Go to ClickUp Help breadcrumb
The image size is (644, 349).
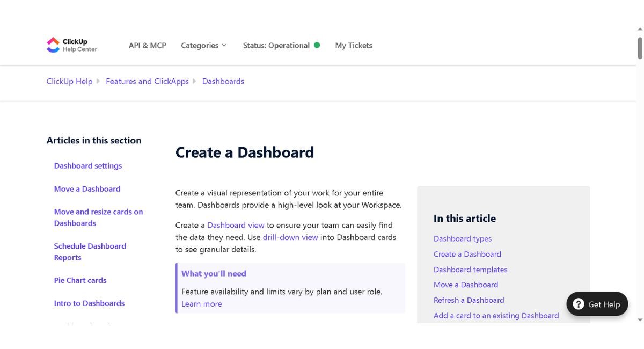tap(70, 81)
